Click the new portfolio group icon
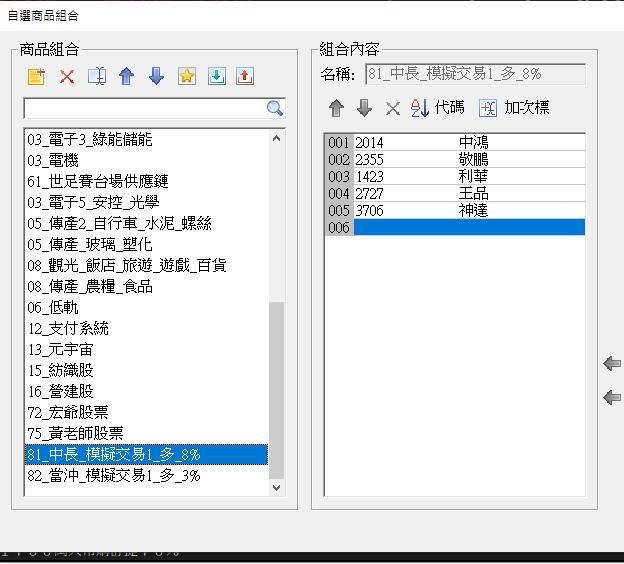This screenshot has width=624, height=564. click(x=37, y=77)
